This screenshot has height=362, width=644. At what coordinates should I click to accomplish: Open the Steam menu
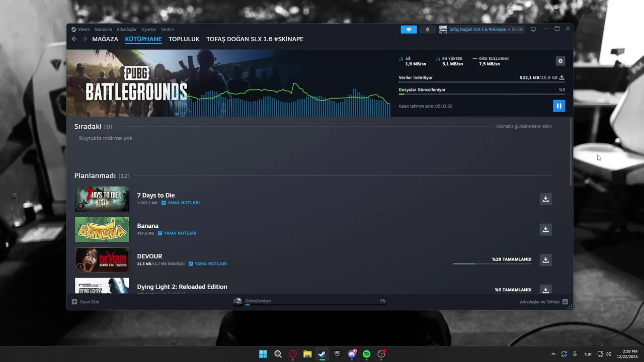pyautogui.click(x=84, y=29)
